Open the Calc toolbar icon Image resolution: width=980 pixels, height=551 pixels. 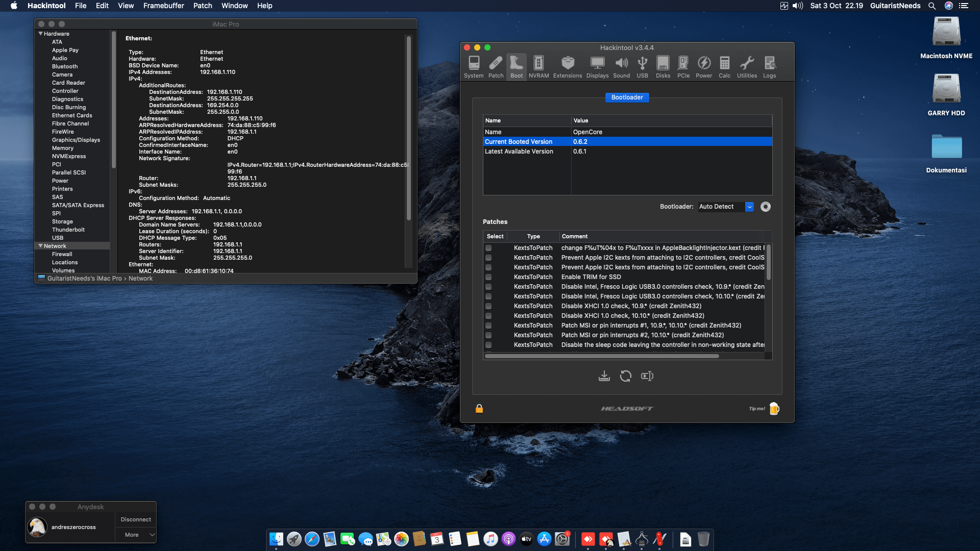point(724,67)
